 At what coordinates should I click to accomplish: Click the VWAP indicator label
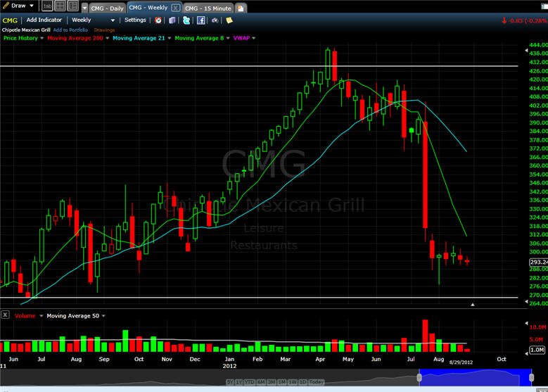(x=241, y=38)
